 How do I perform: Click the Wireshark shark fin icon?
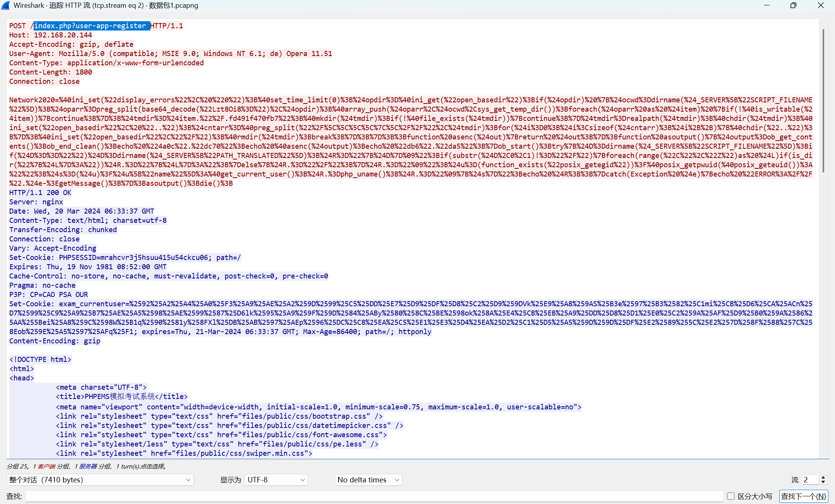(5, 5)
